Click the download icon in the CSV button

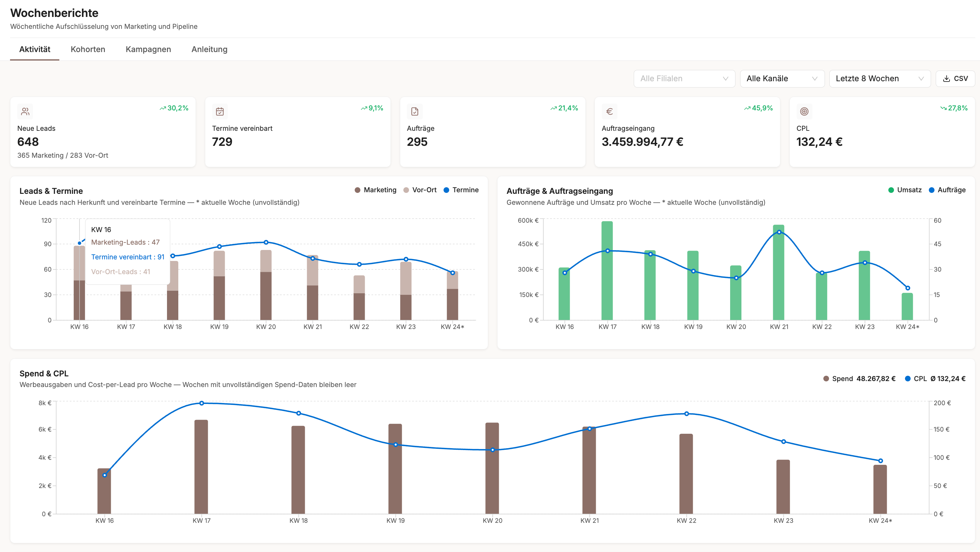tap(946, 79)
